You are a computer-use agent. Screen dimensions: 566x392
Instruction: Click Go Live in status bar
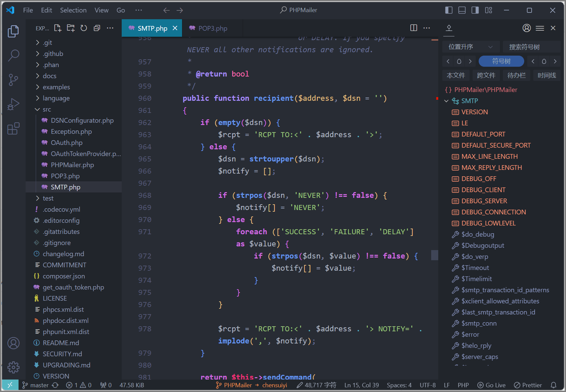tap(491, 385)
